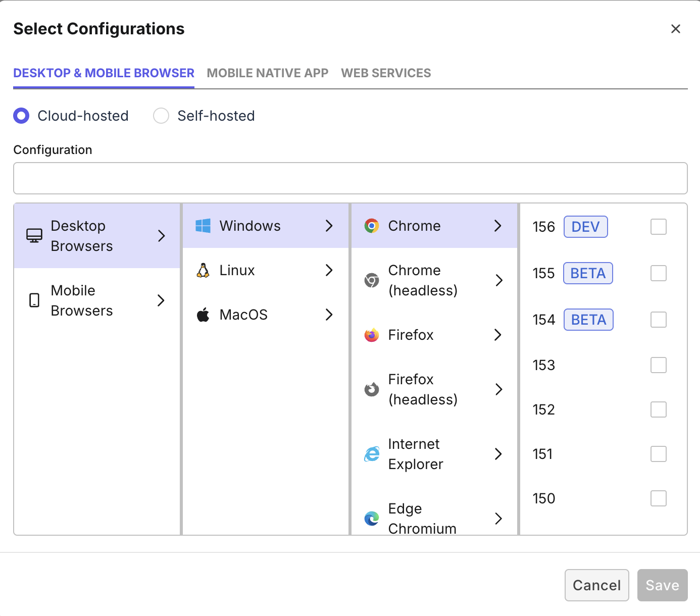700x616 pixels.
Task: Tick the checkbox for version 154 BETA
Action: [659, 320]
